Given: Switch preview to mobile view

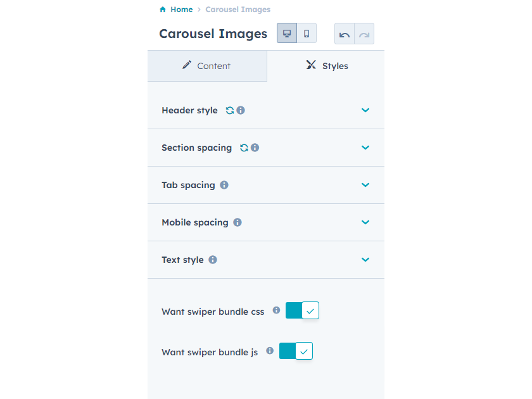Looking at the screenshot, I should [307, 33].
